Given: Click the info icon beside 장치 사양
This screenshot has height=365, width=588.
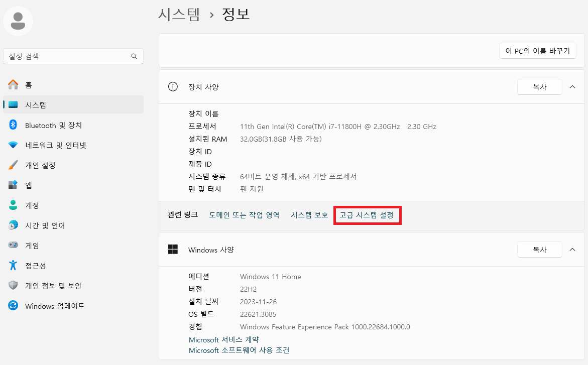Looking at the screenshot, I should [173, 87].
